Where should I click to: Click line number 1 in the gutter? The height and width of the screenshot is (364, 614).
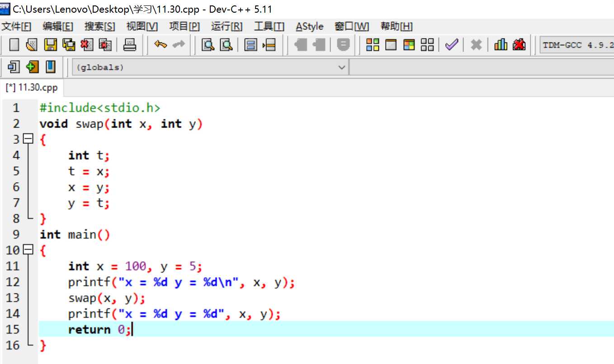pos(16,108)
